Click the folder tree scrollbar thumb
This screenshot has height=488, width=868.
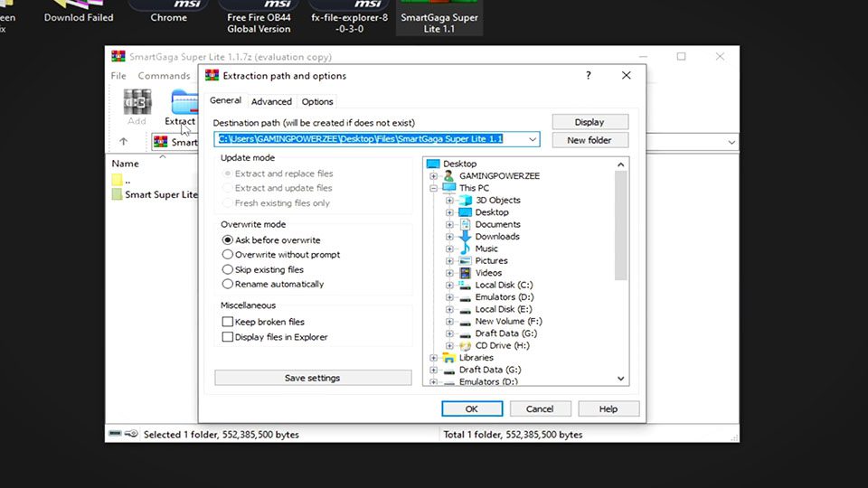click(x=620, y=226)
